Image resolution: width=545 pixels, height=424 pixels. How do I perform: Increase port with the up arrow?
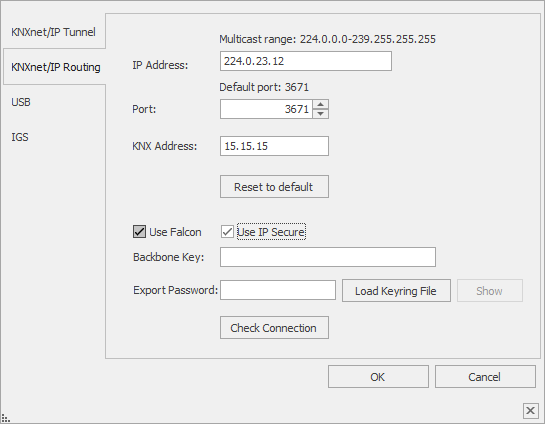pos(320,104)
